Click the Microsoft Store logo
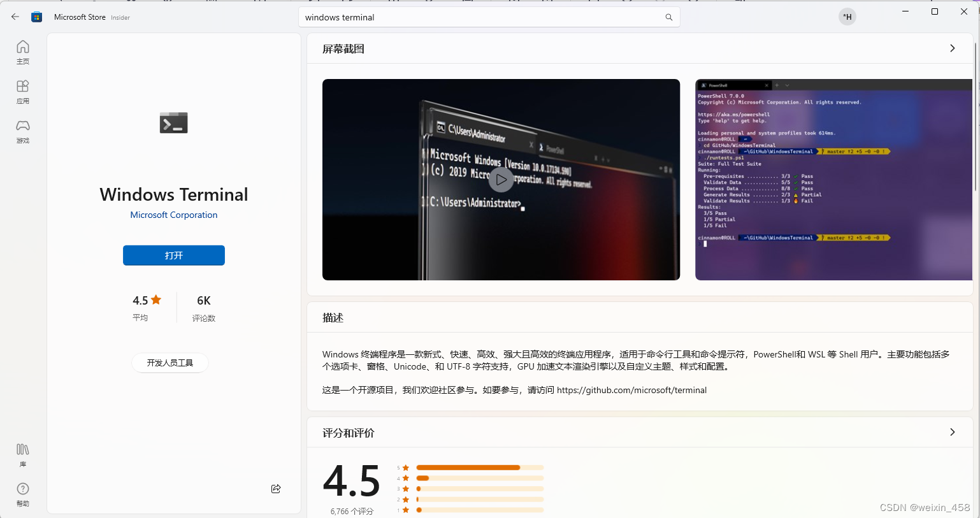The height and width of the screenshot is (518, 980). [36, 17]
